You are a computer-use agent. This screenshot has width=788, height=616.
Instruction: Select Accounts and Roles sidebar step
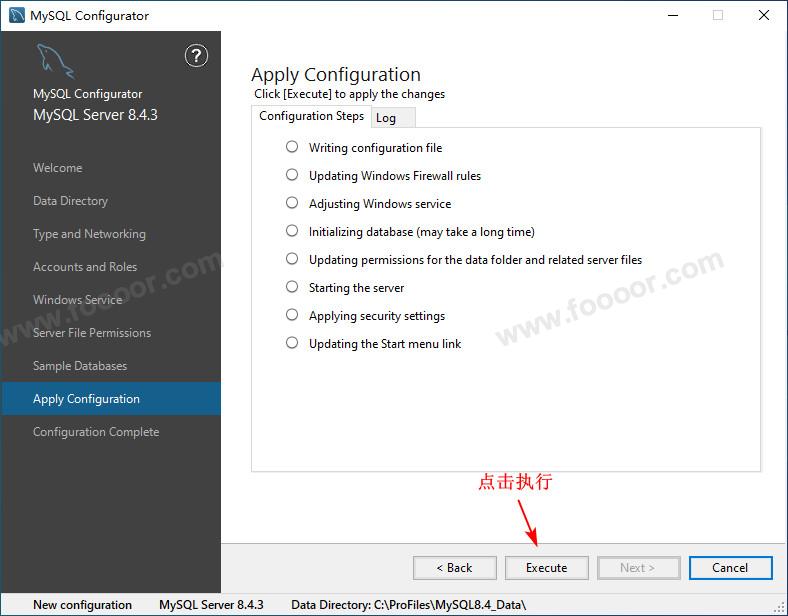(x=84, y=267)
